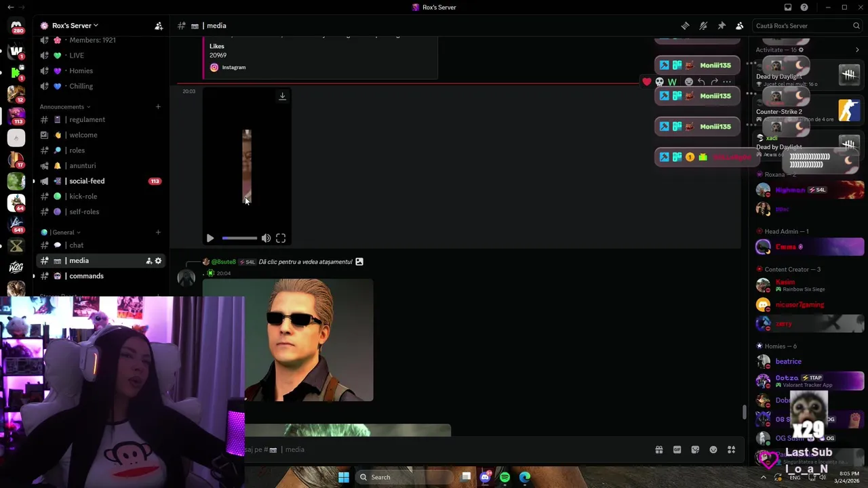Open the server icon with 64 badge
The image size is (868, 488).
coord(16,202)
